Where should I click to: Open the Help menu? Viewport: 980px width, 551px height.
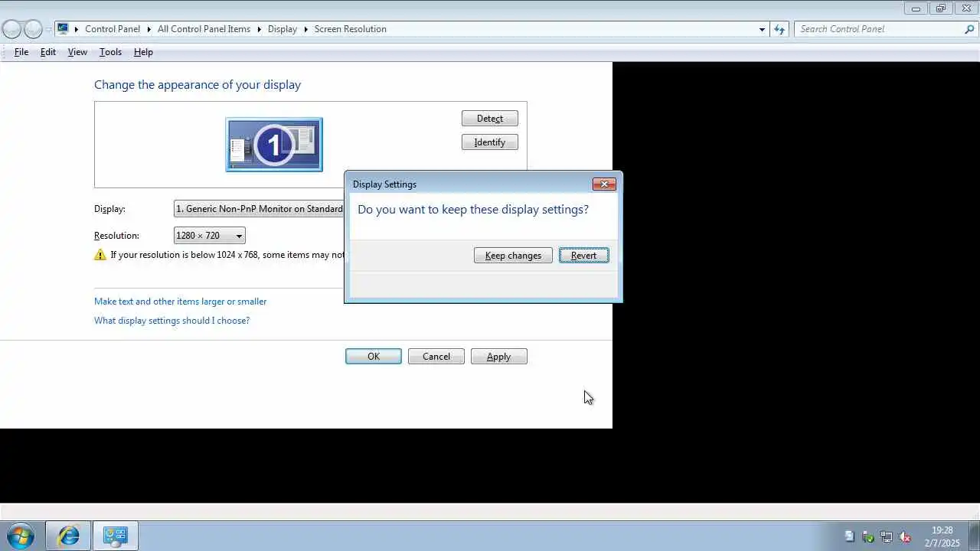coord(143,52)
